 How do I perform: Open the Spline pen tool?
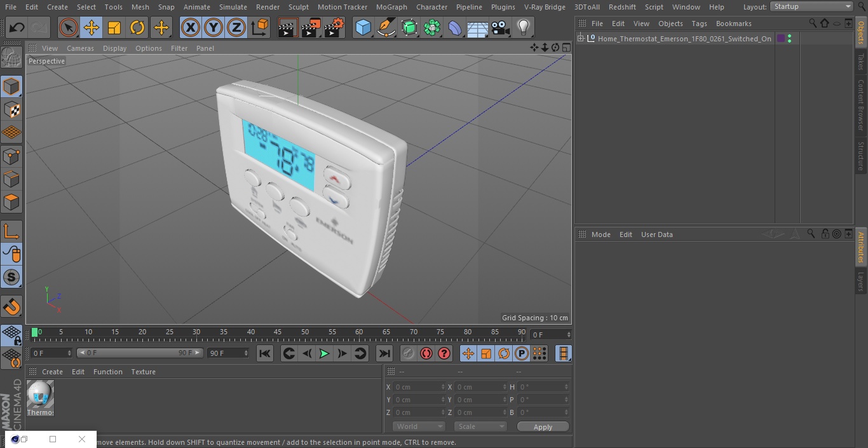click(386, 28)
